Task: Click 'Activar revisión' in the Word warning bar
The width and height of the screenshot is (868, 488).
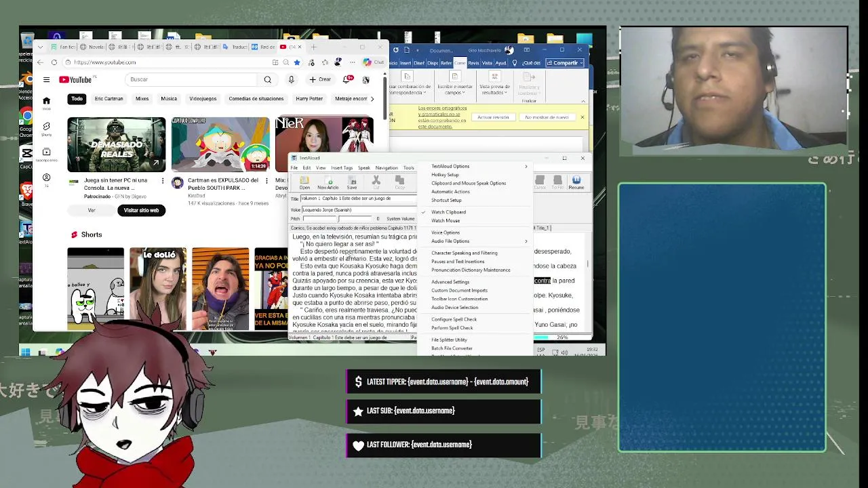Action: pyautogui.click(x=493, y=117)
